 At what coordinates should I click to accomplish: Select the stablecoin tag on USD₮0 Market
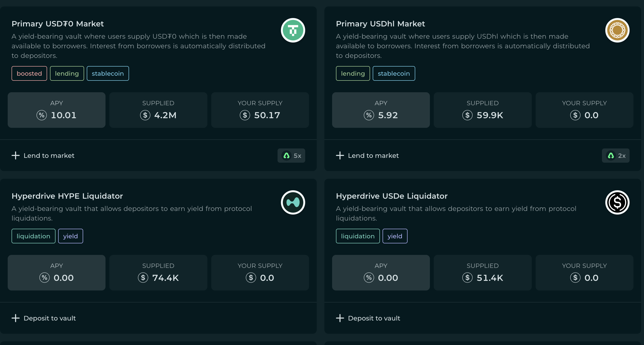point(108,74)
